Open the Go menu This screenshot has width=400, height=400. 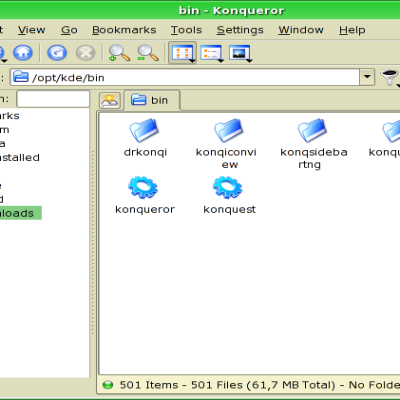pos(69,30)
